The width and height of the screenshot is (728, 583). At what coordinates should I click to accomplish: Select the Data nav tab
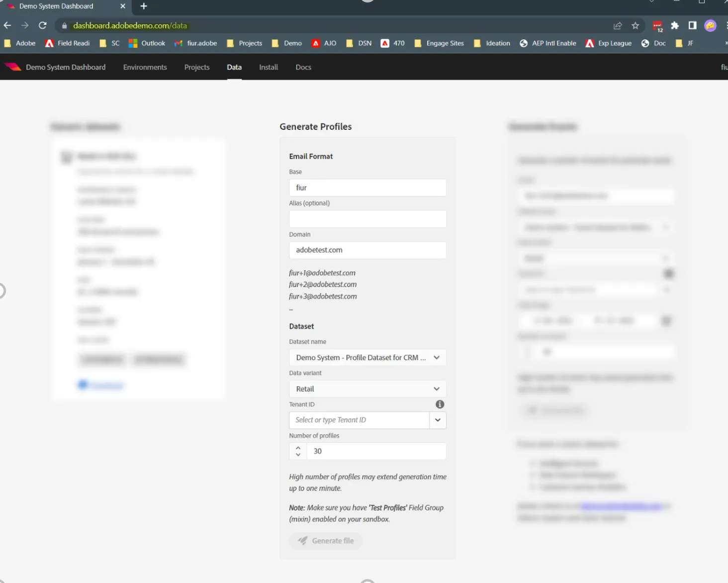[234, 67]
